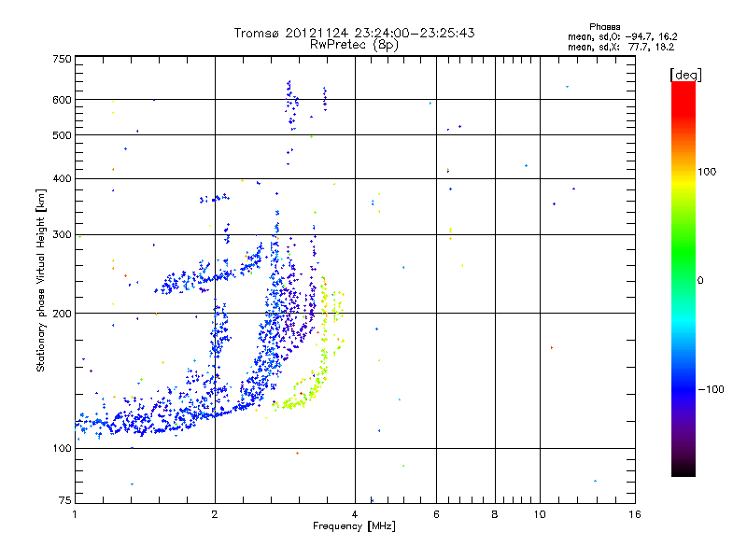This screenshot has width=747, height=560.
Task: Click the colorbar tick label "-100"
Action: (712, 389)
